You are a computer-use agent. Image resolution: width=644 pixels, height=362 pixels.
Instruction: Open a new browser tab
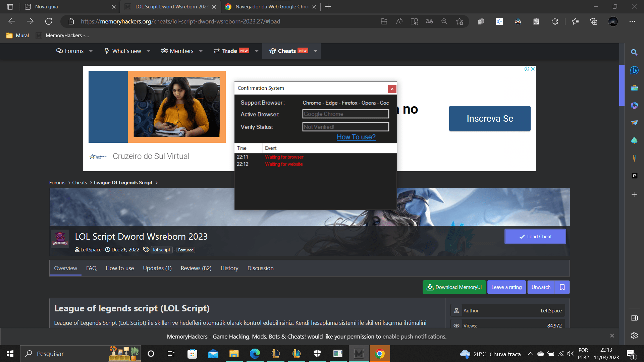pyautogui.click(x=328, y=7)
